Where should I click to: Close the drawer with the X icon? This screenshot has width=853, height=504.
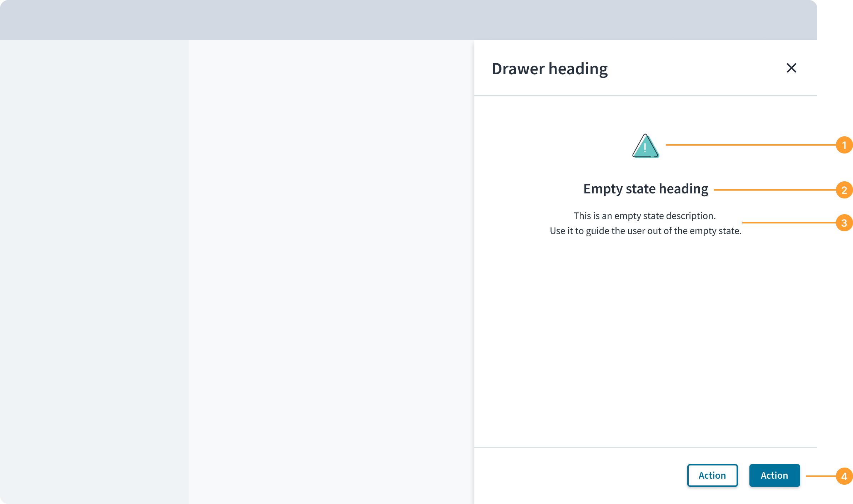tap(791, 68)
